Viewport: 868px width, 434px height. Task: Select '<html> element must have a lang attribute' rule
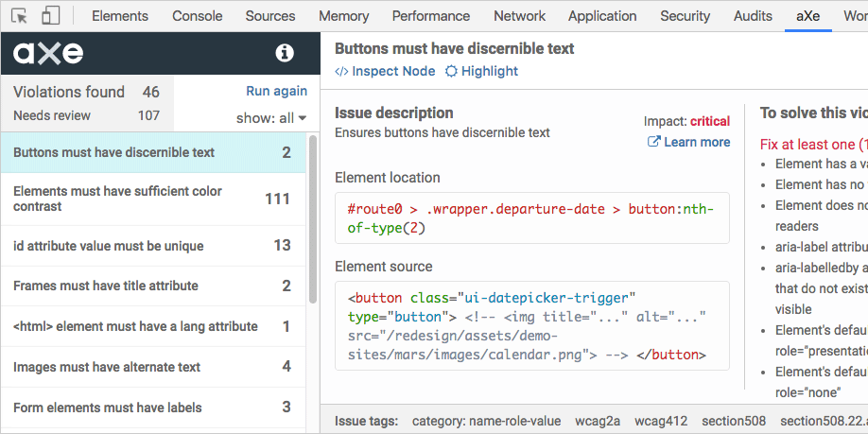pos(153,326)
